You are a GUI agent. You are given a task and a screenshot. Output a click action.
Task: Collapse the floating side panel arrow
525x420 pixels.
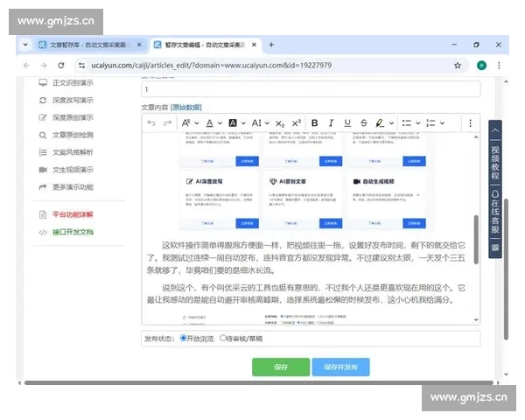click(495, 130)
